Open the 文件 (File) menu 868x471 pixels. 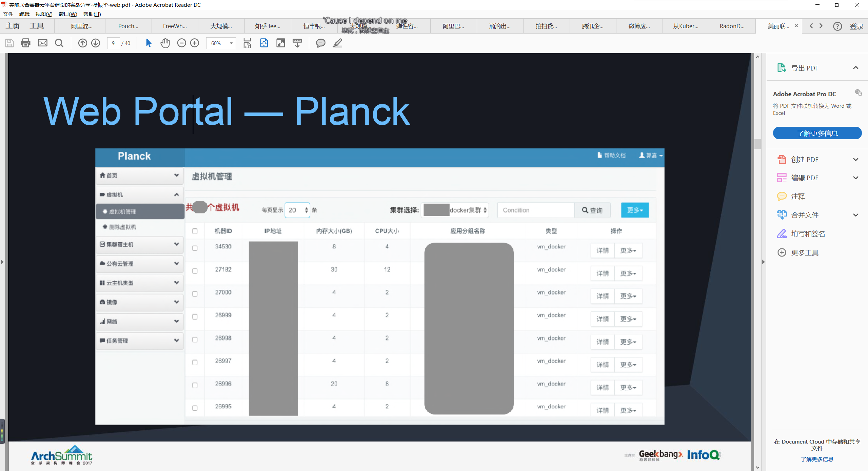pyautogui.click(x=8, y=14)
